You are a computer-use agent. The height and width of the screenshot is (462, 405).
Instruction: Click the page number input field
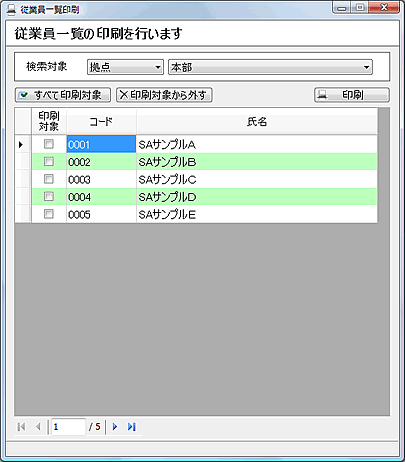tap(69, 427)
